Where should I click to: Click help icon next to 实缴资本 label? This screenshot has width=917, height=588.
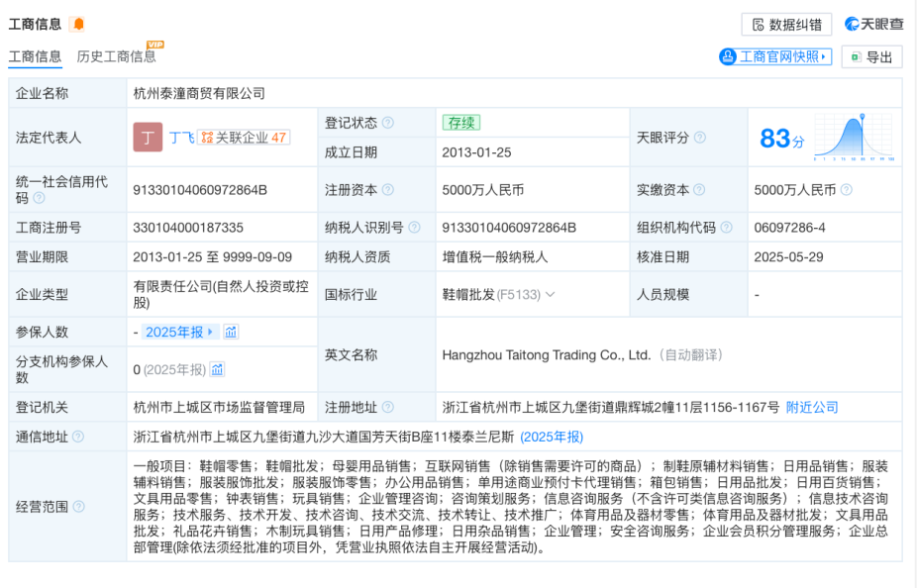(699, 190)
